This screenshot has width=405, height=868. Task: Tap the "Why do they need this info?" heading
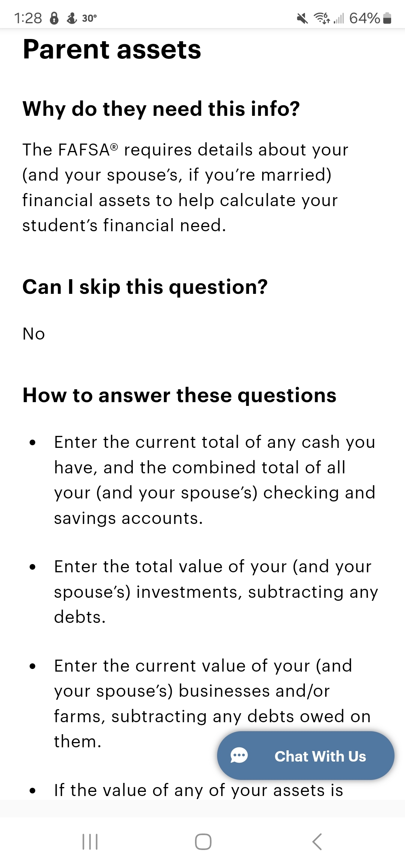[x=161, y=109]
